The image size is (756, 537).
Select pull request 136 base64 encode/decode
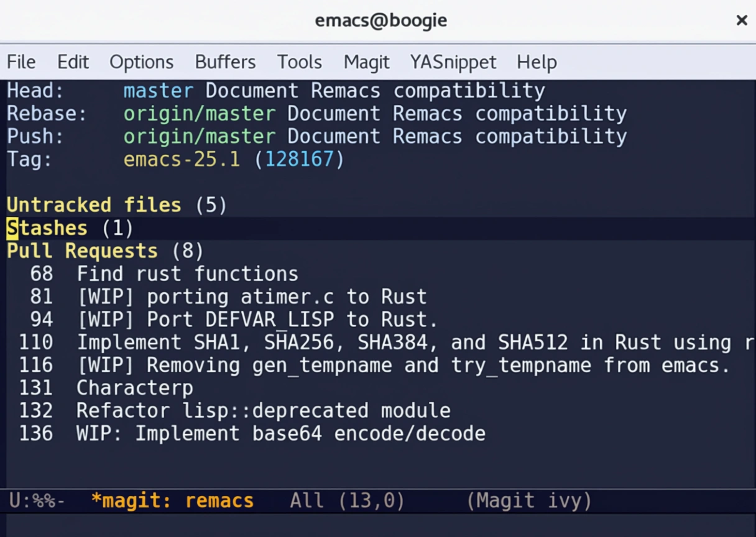[280, 433]
